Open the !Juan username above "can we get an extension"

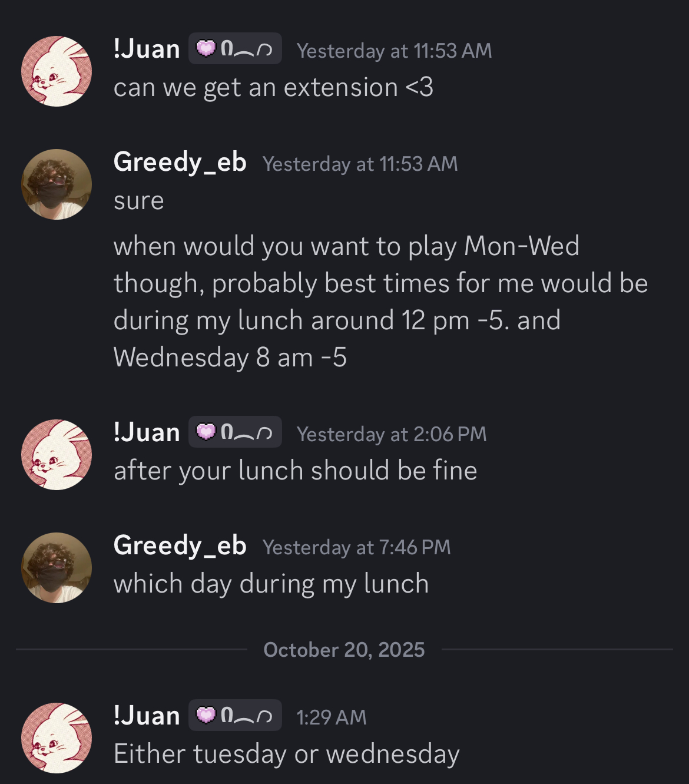pos(147,49)
